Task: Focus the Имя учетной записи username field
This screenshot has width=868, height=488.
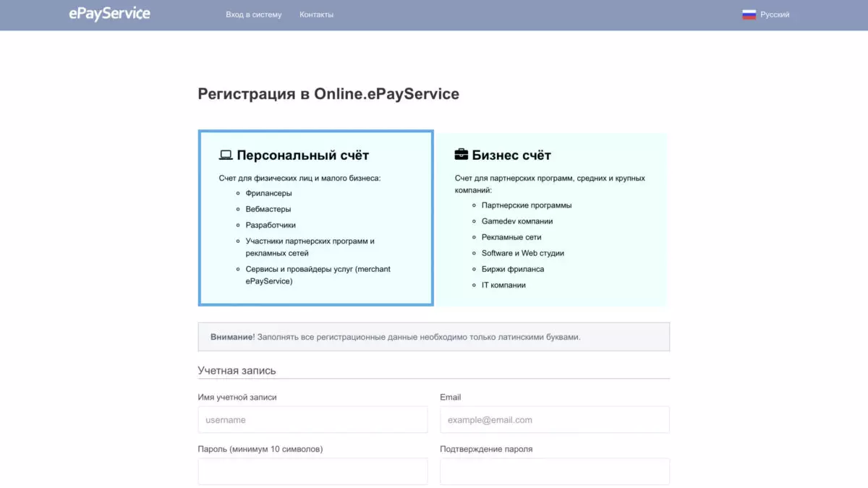Action: tap(312, 419)
